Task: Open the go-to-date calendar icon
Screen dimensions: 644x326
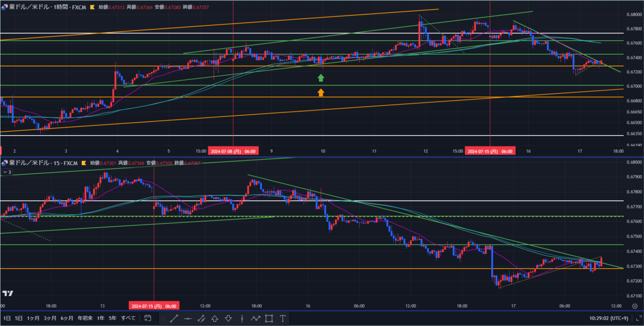Action: click(148, 318)
